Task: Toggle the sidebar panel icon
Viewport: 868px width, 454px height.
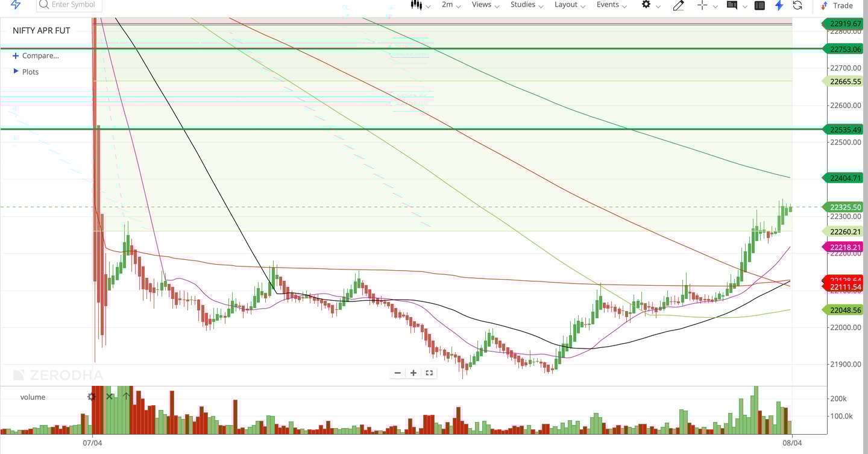Action: point(759,5)
